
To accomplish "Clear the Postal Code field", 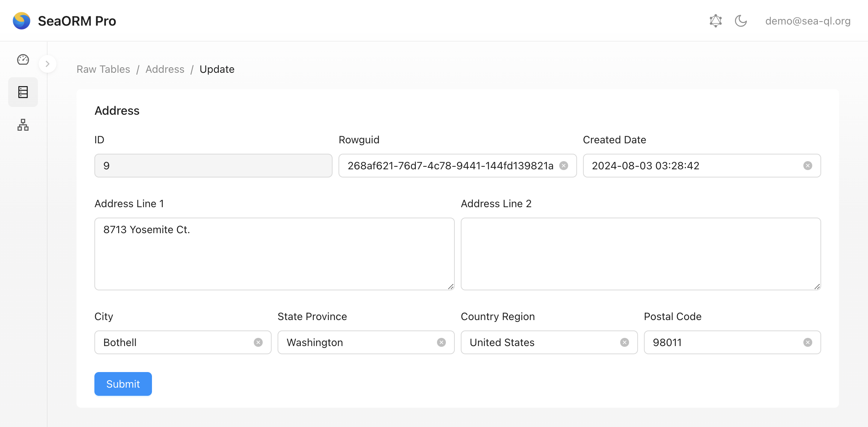I will tap(807, 342).
